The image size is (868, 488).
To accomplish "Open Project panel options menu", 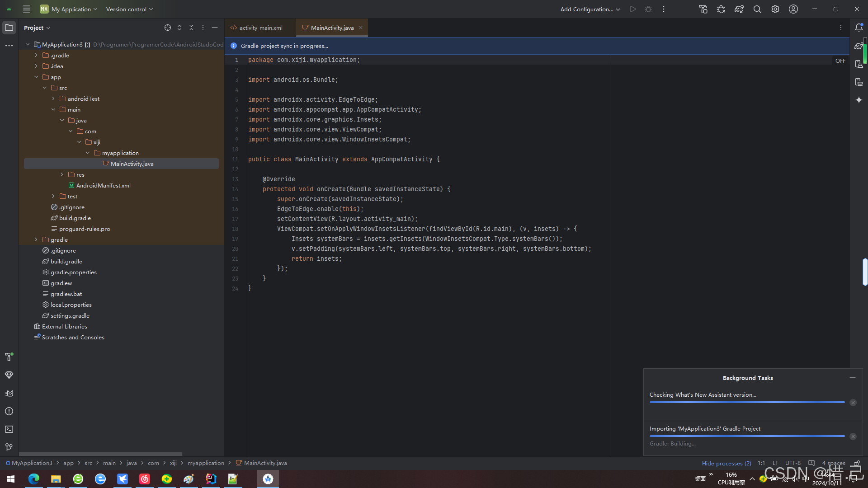I will point(203,28).
